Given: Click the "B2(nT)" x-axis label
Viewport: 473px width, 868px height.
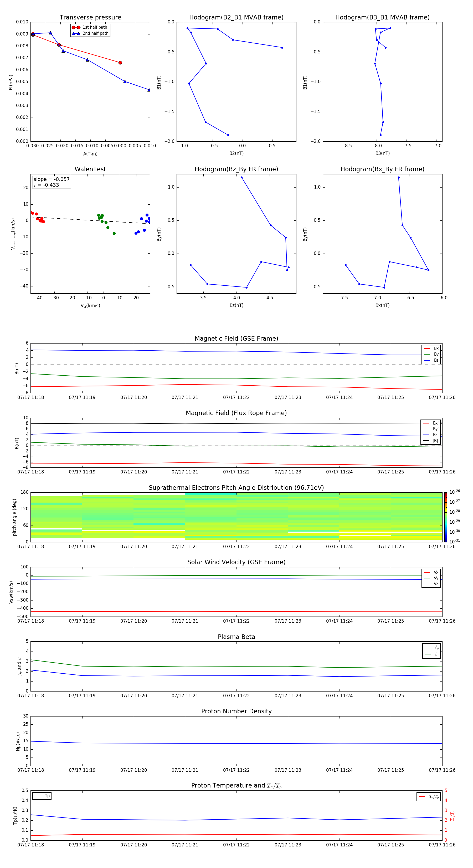Looking at the screenshot, I should 236,153.
